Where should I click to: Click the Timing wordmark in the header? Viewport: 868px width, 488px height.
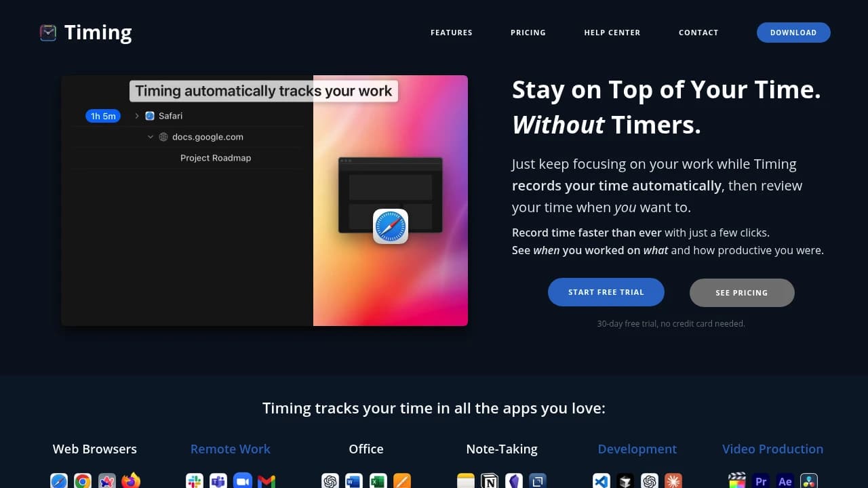[x=98, y=33]
